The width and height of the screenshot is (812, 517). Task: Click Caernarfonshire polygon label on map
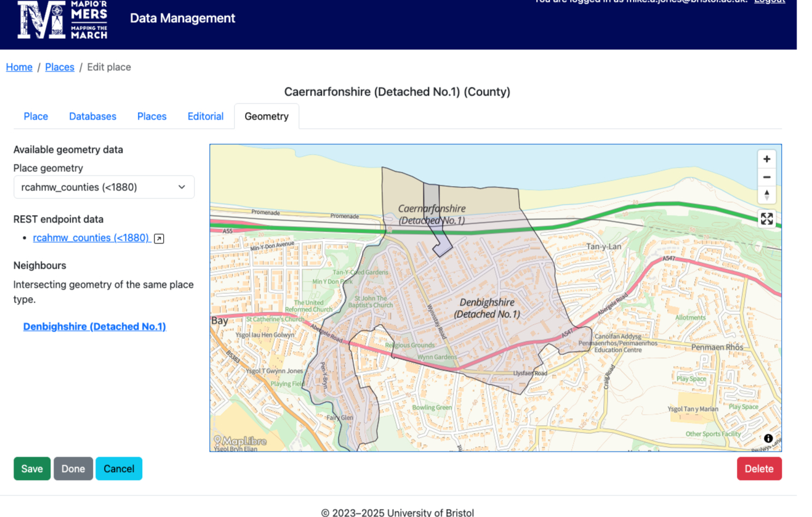pos(432,214)
